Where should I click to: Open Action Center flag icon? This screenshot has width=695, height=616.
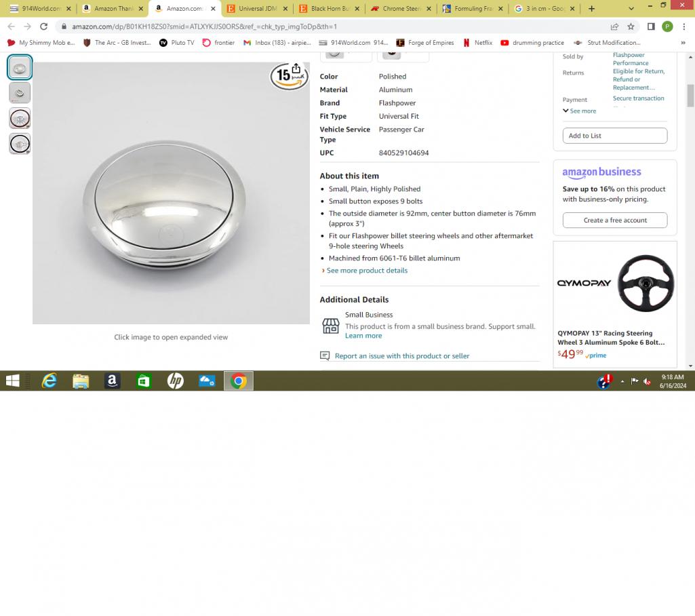coord(634,381)
